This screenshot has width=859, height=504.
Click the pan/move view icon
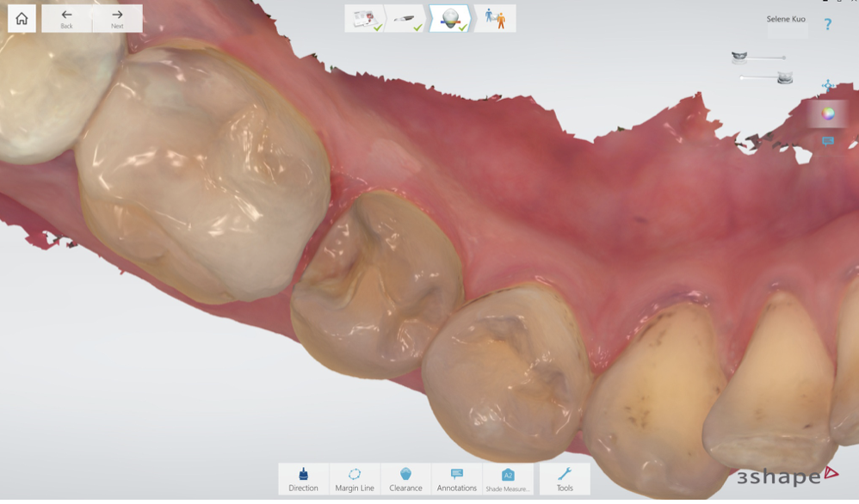828,85
